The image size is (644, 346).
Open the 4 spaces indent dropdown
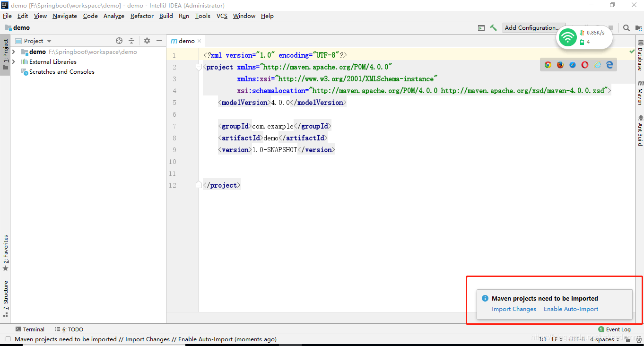coord(604,339)
